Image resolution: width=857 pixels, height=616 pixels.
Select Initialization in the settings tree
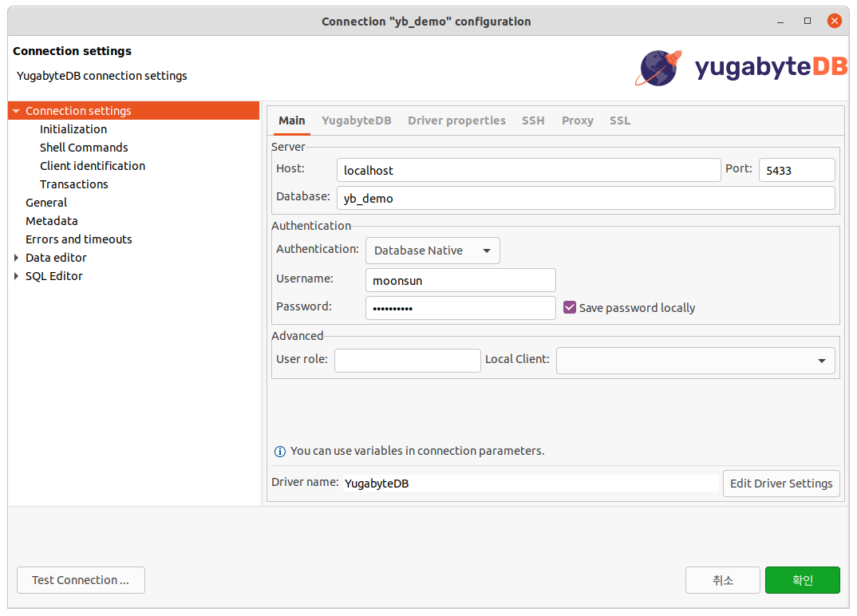pos(73,129)
